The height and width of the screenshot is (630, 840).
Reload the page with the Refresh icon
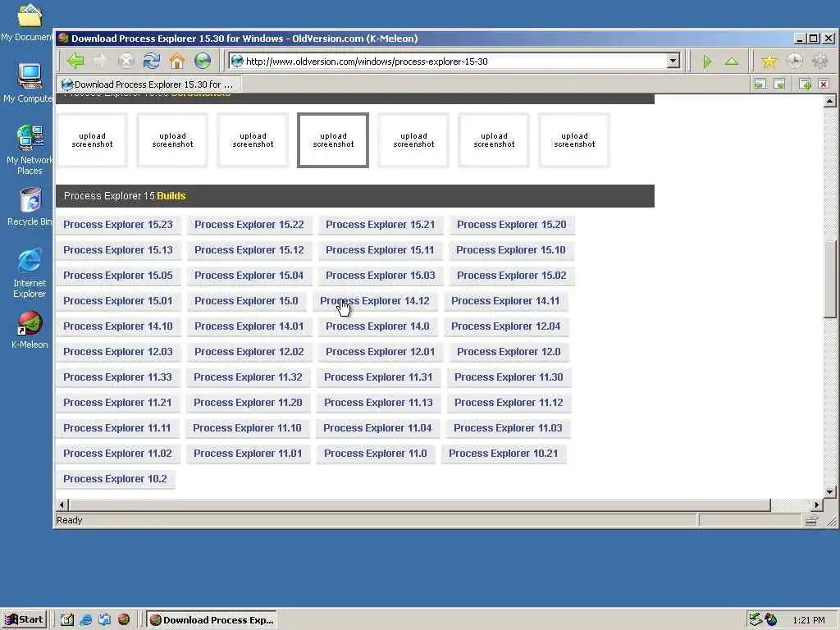[152, 61]
